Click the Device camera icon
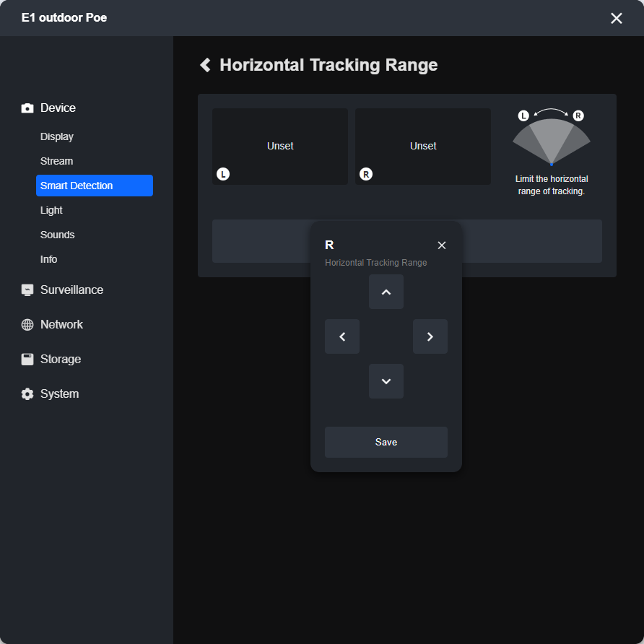644x644 pixels. click(27, 108)
